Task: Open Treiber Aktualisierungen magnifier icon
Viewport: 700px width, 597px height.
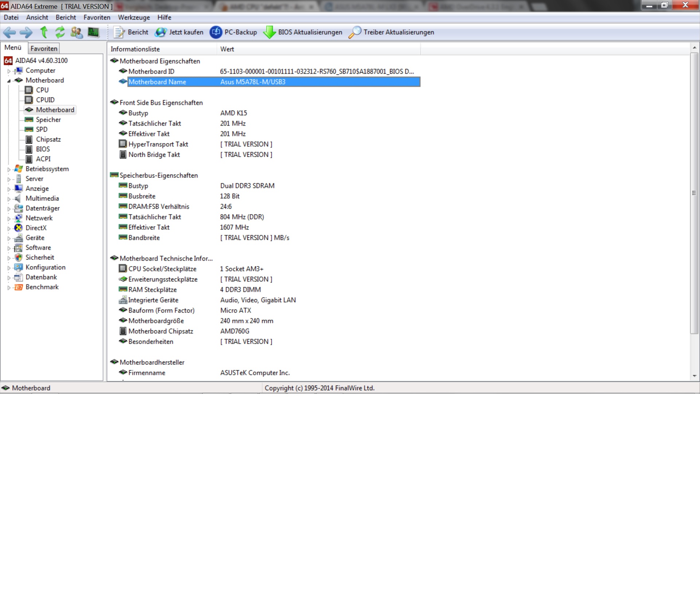Action: pos(355,32)
